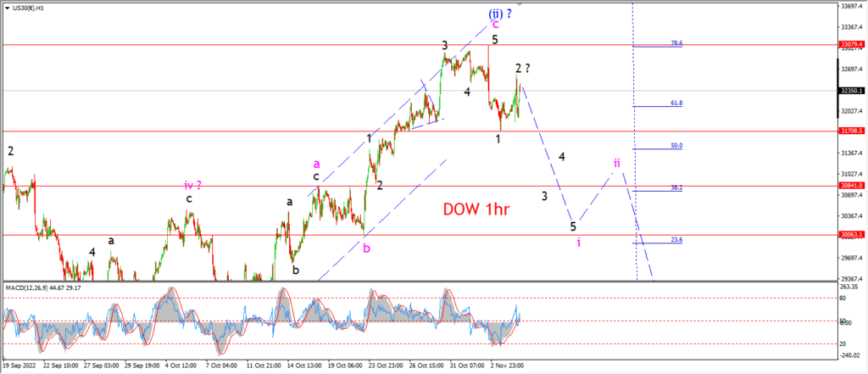Click the chart shift triangle marker at top
This screenshot has width=868, height=374.
point(520,4)
